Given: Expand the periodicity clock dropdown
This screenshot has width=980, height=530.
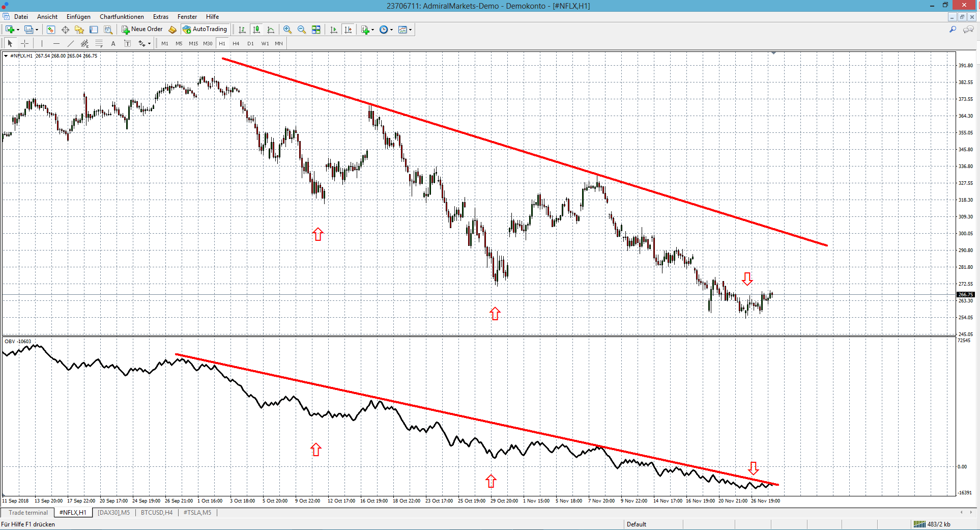Looking at the screenshot, I should point(391,30).
